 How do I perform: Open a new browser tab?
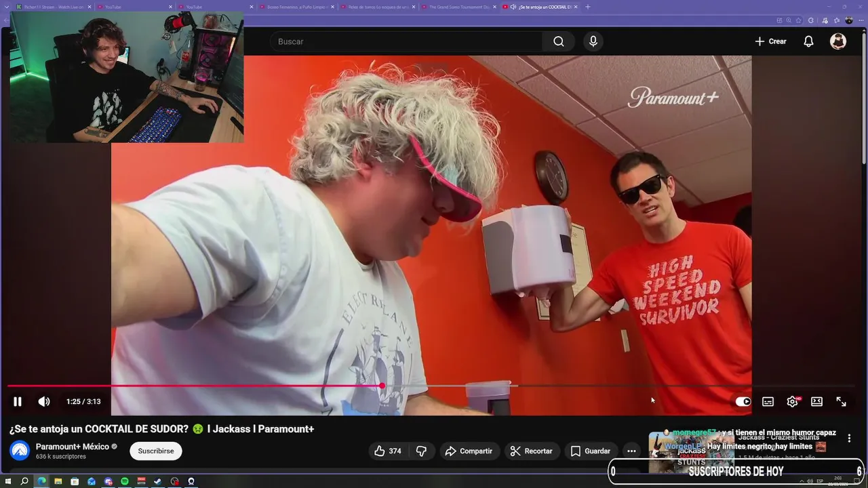tap(587, 7)
